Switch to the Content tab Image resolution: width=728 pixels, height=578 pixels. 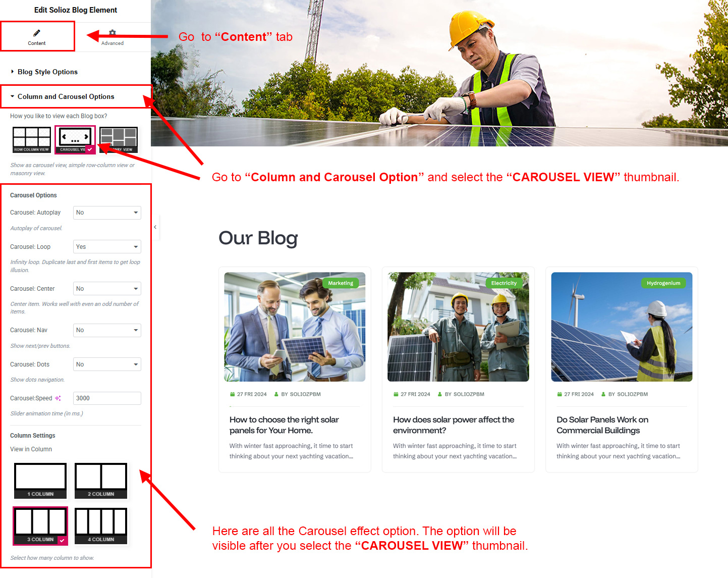coord(37,37)
